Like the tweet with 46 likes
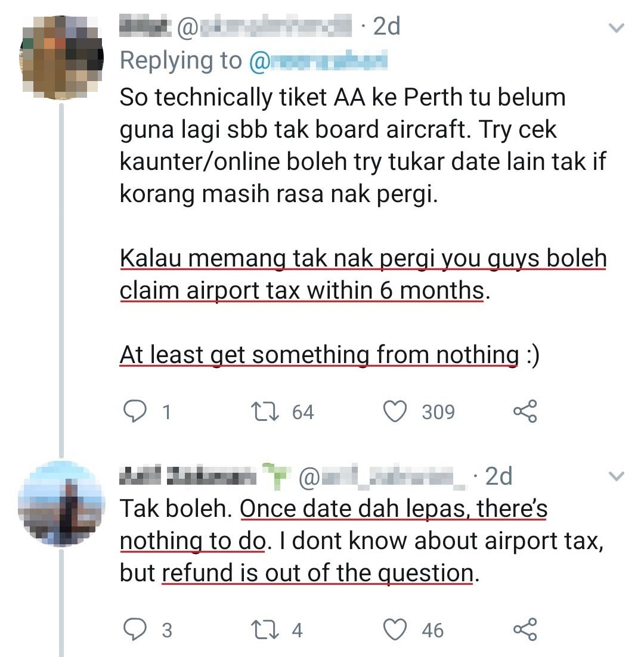The width and height of the screenshot is (644, 657). [394, 630]
